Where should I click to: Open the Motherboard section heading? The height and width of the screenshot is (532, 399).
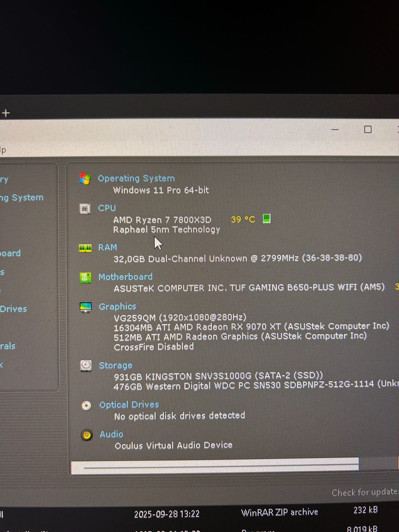click(x=126, y=277)
